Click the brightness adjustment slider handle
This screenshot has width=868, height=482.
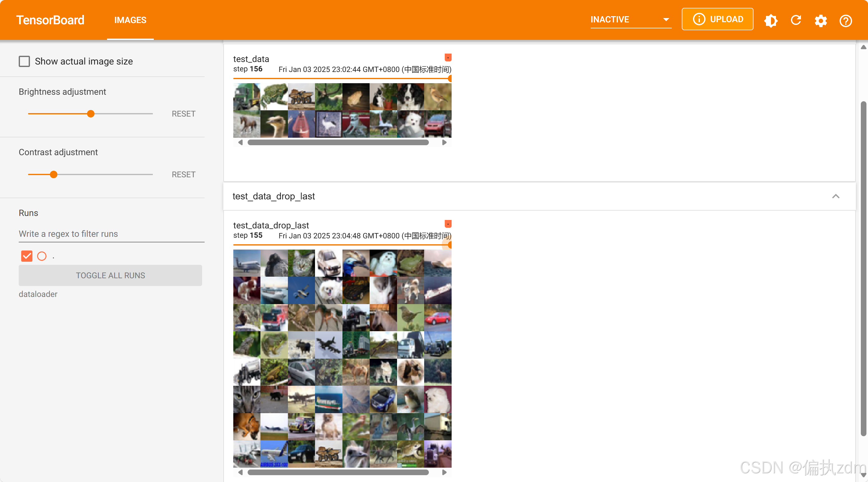[91, 114]
